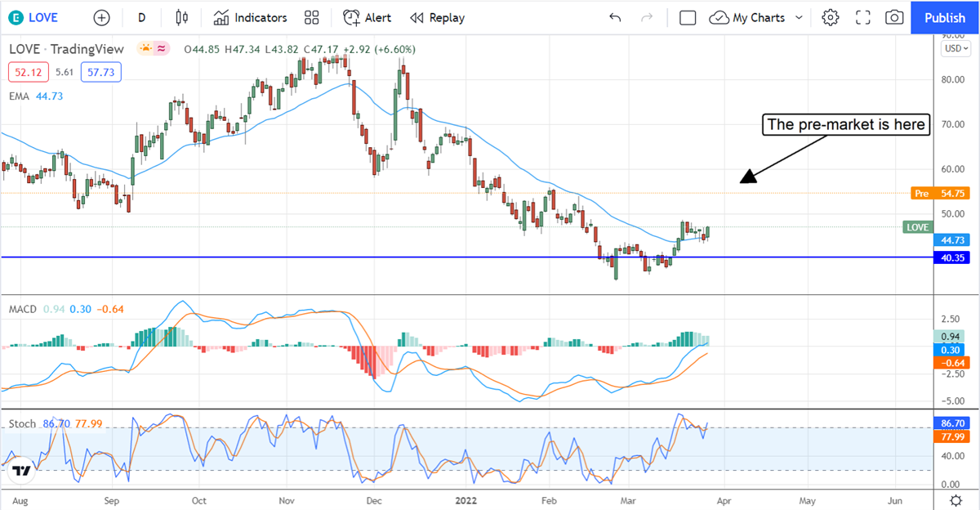This screenshot has height=510, width=980.
Task: Start bar Replay mode
Action: [x=437, y=17]
